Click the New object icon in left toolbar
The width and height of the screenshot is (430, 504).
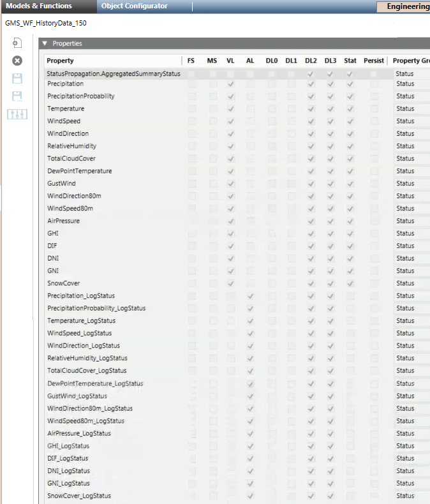17,43
